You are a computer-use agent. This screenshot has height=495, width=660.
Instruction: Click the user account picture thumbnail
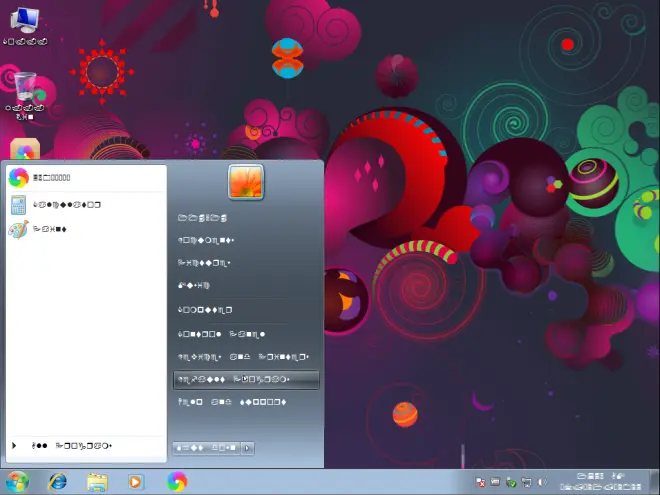coord(245,182)
